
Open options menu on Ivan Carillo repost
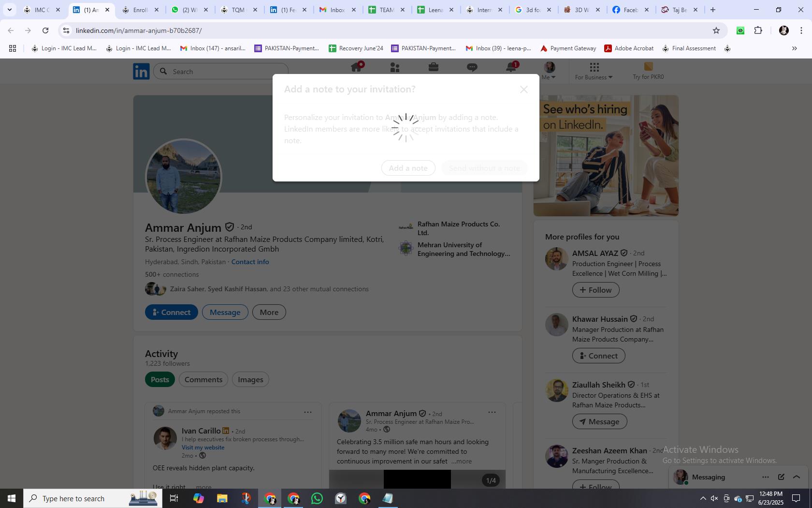[308, 412]
